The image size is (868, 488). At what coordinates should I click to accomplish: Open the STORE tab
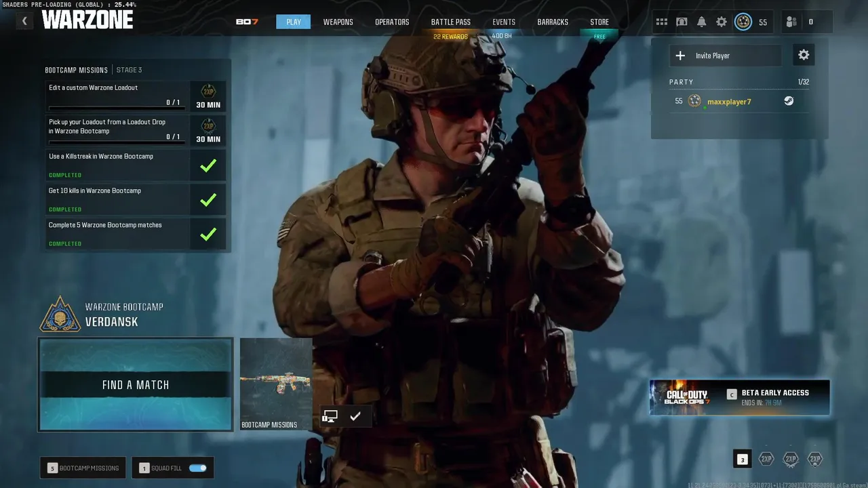(x=599, y=22)
